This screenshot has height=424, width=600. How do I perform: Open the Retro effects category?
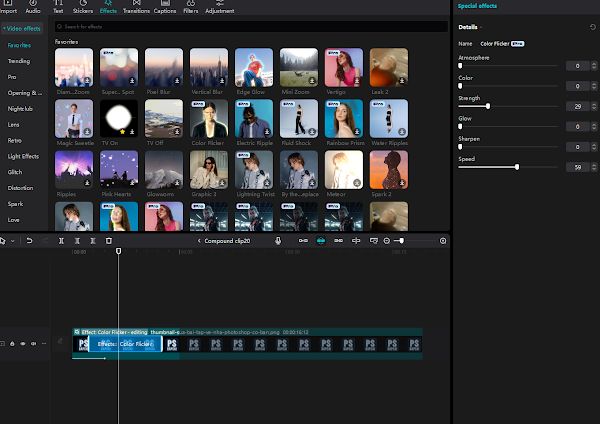tap(15, 140)
